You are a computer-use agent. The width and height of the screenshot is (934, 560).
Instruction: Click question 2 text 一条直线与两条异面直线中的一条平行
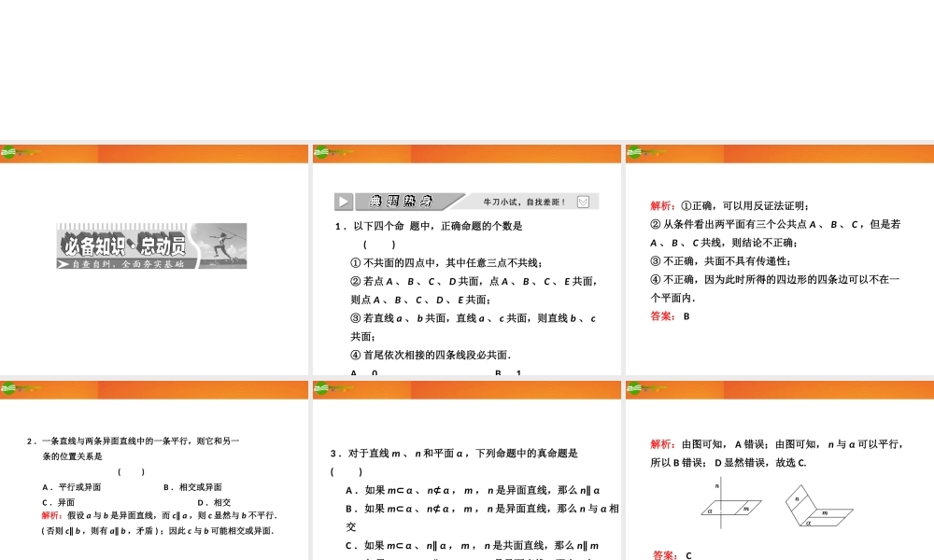pos(133,449)
